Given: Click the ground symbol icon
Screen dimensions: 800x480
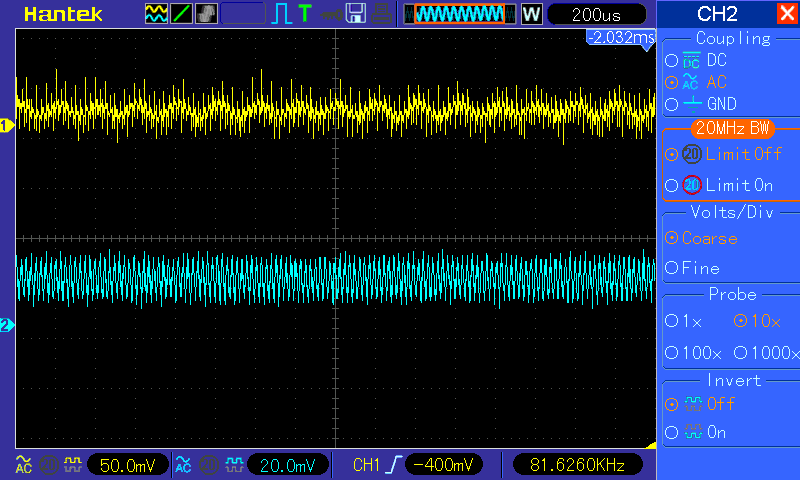Looking at the screenshot, I should click(692, 104).
